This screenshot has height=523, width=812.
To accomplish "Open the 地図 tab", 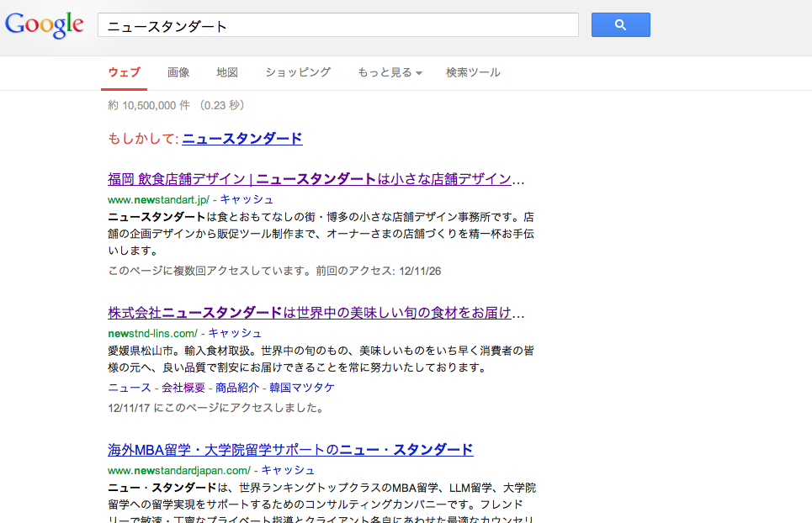I will tap(227, 72).
